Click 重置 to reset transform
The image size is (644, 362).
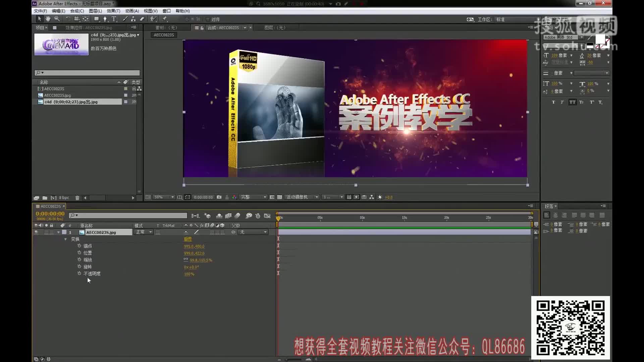pyautogui.click(x=188, y=239)
